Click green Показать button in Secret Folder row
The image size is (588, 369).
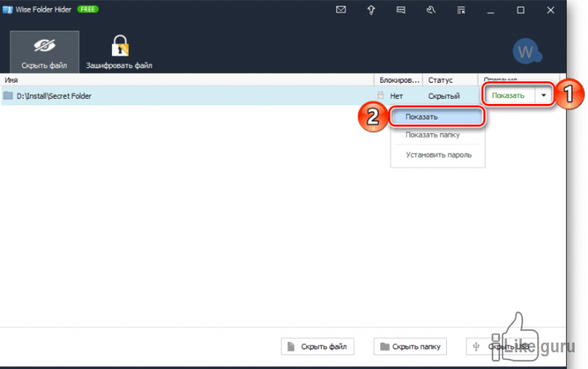click(508, 95)
